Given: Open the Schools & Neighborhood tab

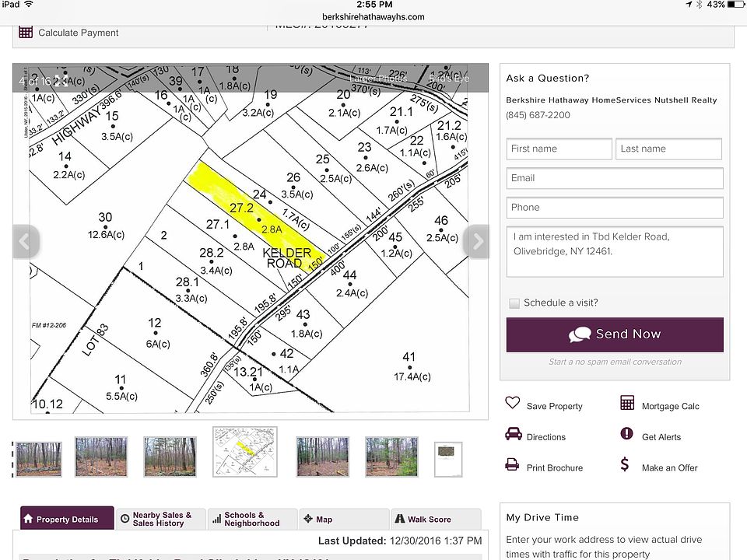Looking at the screenshot, I should tap(252, 519).
